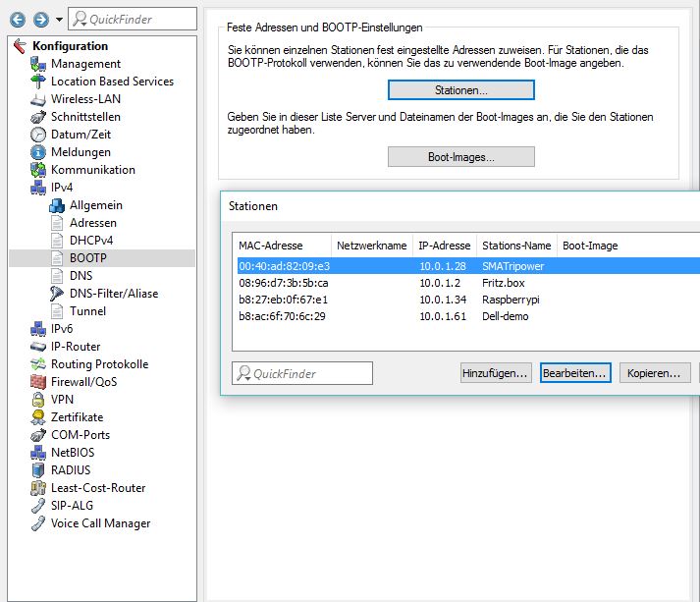700x602 pixels.
Task: Click MAC address b8:ac:6f:70:6c:29
Action: (282, 316)
